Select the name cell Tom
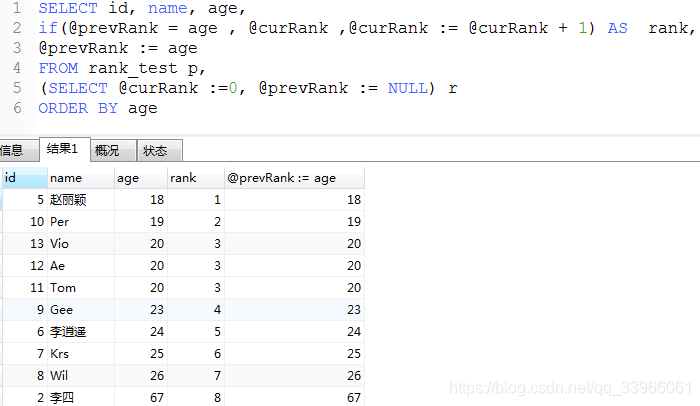Viewport: 700px width, 406px height. coord(81,288)
